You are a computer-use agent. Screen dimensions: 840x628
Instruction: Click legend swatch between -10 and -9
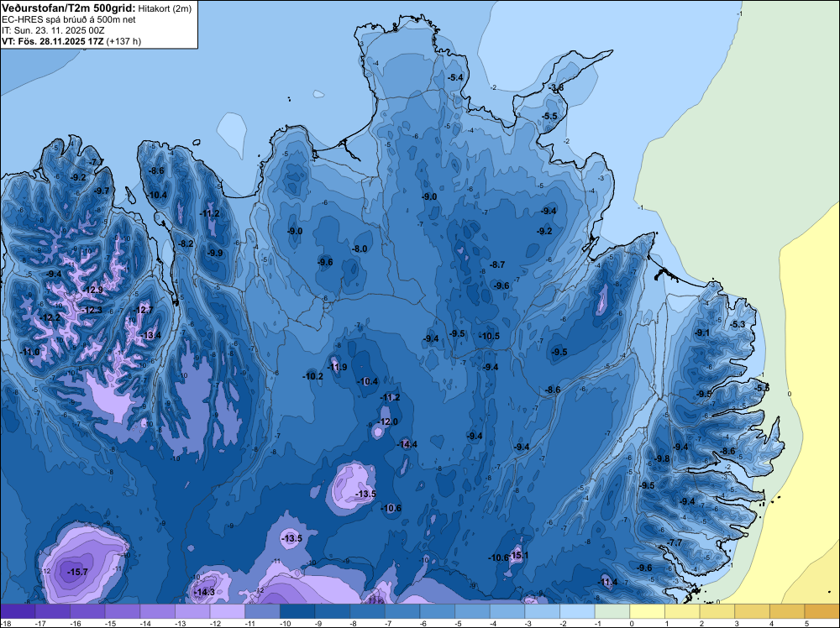pos(297,611)
